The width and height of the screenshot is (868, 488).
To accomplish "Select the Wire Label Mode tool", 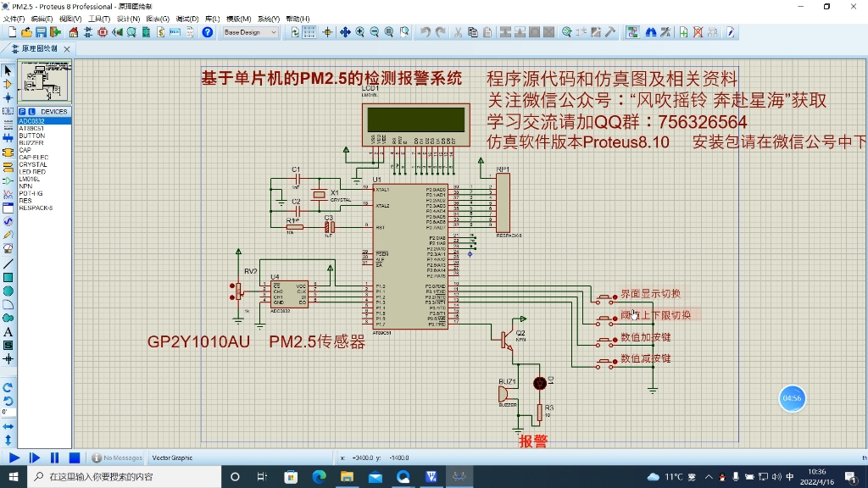I will coord(7,111).
